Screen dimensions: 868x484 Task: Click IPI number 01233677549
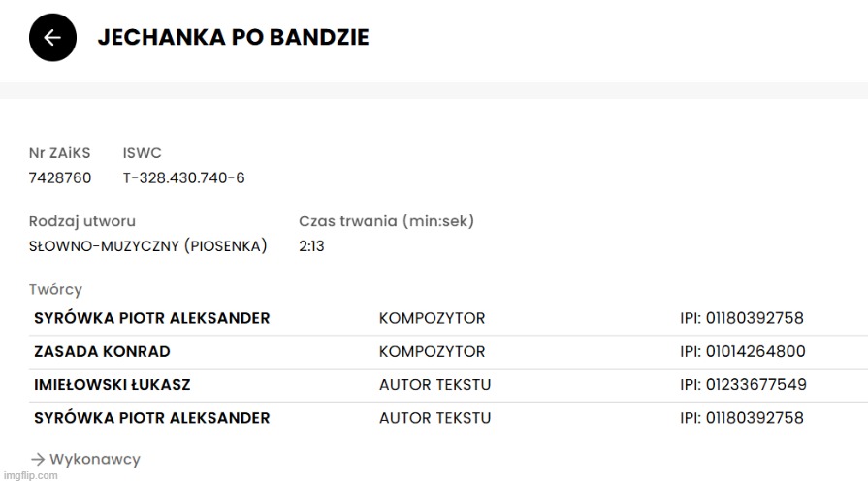742,385
